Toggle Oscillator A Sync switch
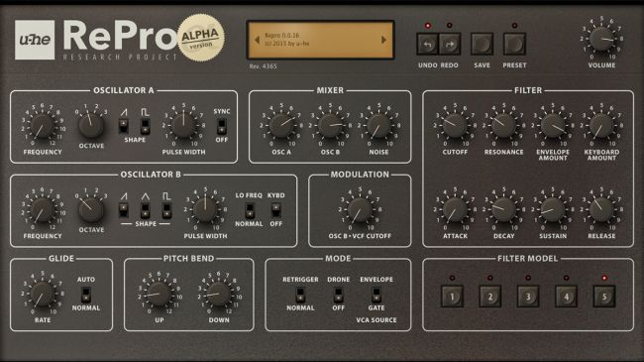Image resolution: width=644 pixels, height=362 pixels. coord(222,126)
